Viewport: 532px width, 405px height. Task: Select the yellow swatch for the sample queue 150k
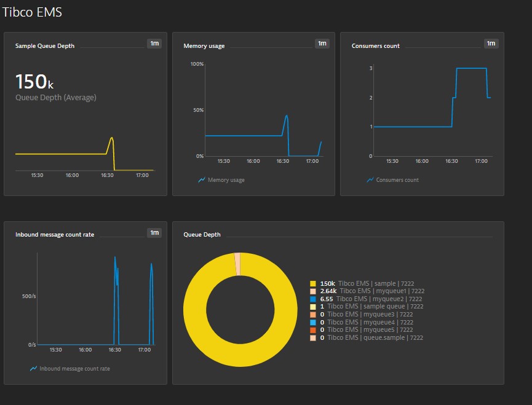click(313, 284)
